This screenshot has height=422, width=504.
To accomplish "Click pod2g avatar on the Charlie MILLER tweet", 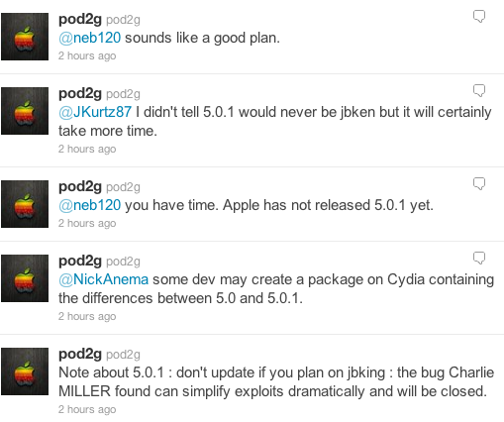I will (25, 371).
